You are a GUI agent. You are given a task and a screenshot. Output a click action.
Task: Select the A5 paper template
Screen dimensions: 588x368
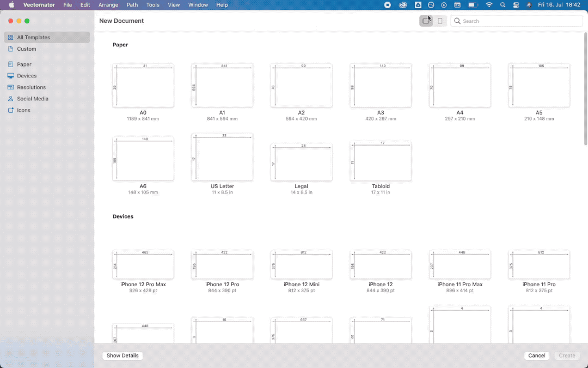point(539,86)
